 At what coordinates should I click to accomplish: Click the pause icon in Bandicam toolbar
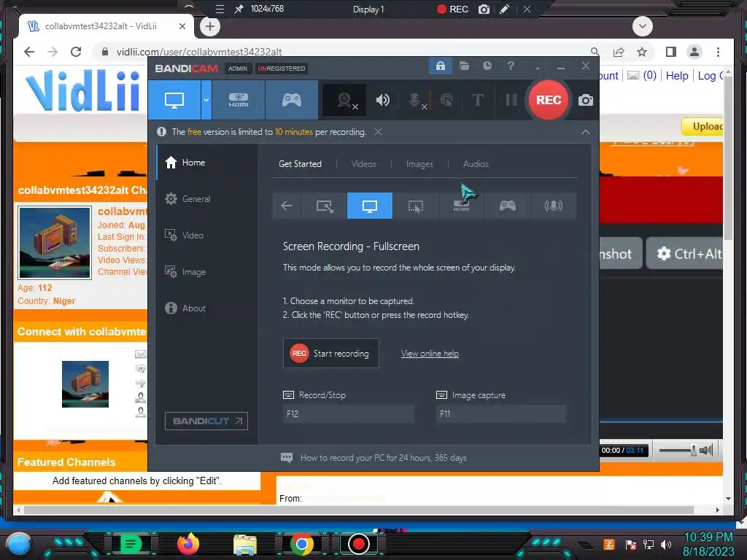click(x=511, y=100)
